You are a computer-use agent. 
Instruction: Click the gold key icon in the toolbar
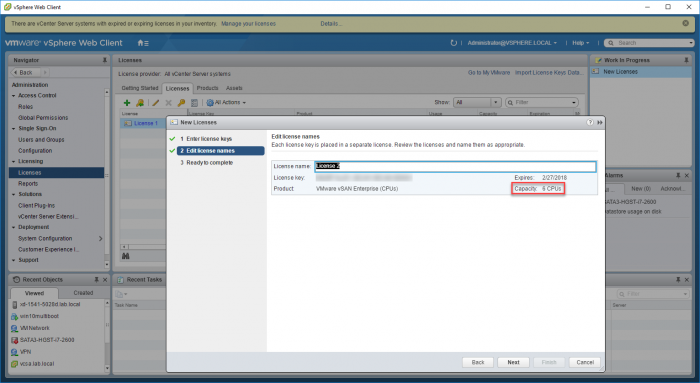point(181,103)
